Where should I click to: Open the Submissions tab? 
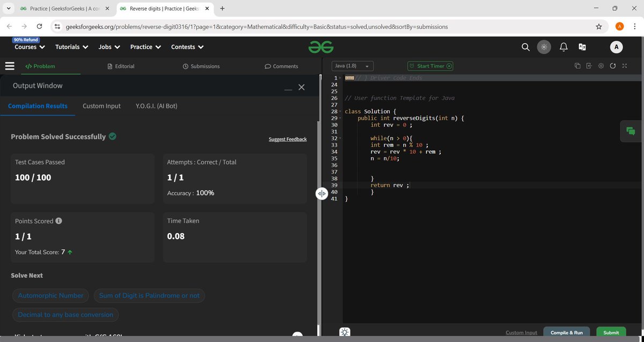coord(201,66)
